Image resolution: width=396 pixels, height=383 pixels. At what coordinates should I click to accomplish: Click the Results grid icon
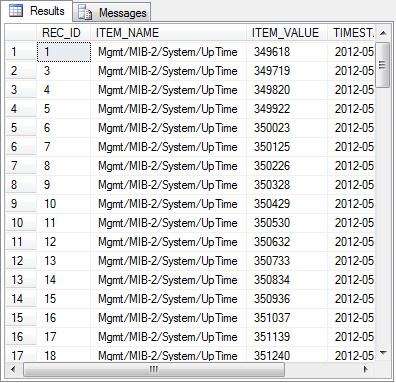16,11
